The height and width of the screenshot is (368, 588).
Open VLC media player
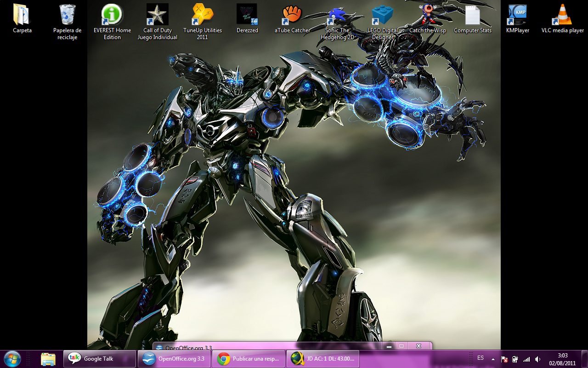(562, 14)
